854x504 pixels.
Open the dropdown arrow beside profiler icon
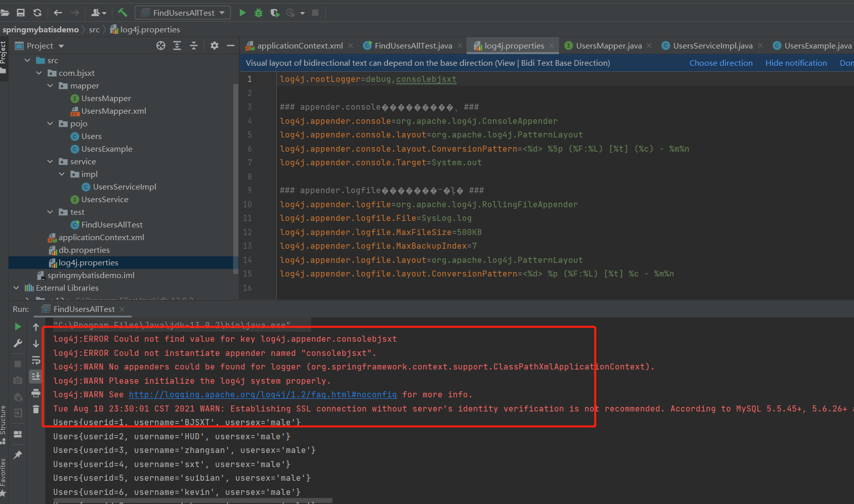(303, 13)
